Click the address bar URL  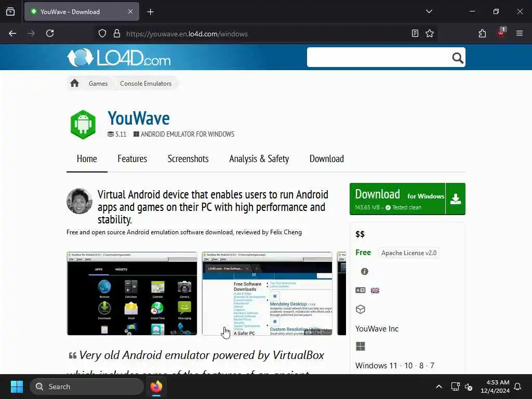tap(187, 34)
